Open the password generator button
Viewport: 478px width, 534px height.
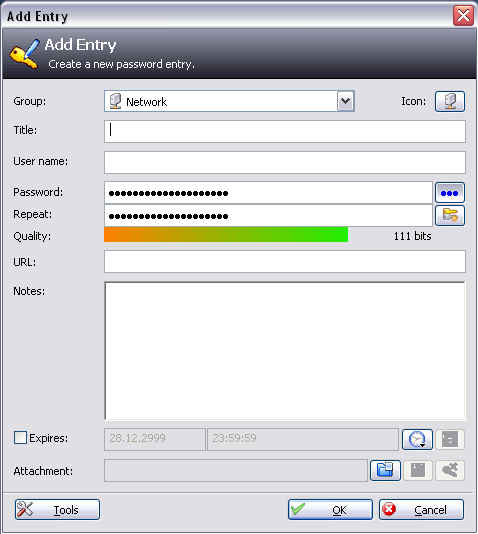click(450, 215)
